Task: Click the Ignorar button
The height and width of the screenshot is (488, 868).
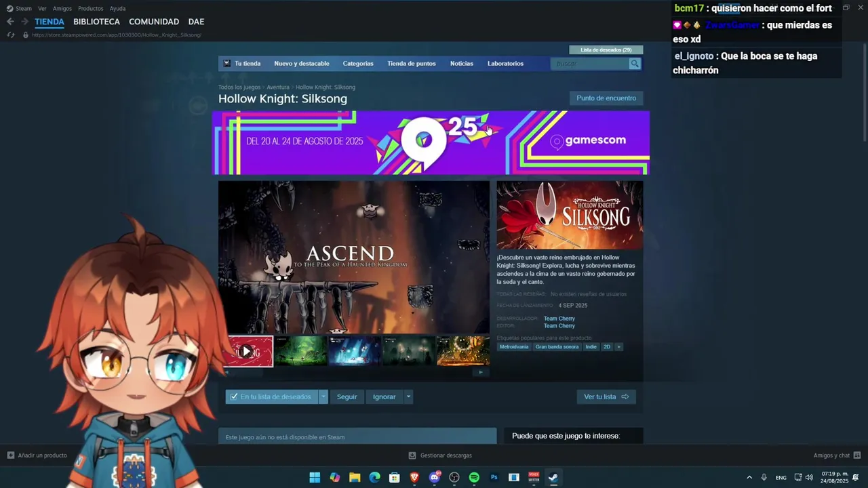Action: (x=384, y=396)
